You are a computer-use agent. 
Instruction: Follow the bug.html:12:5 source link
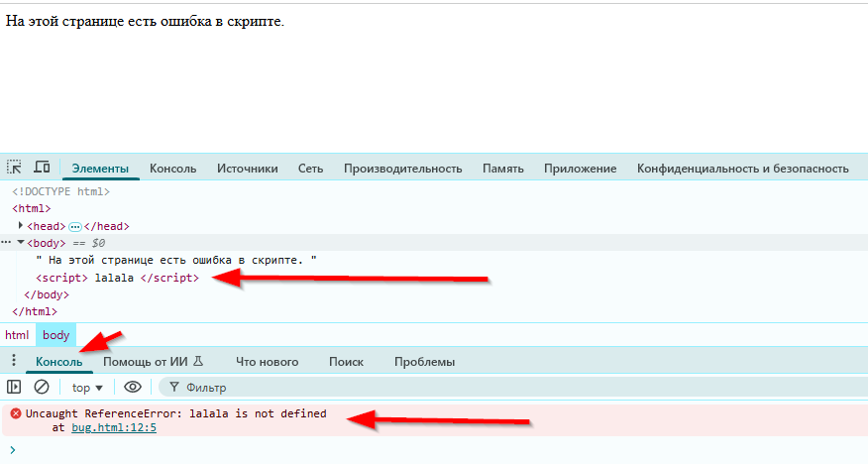click(x=114, y=427)
